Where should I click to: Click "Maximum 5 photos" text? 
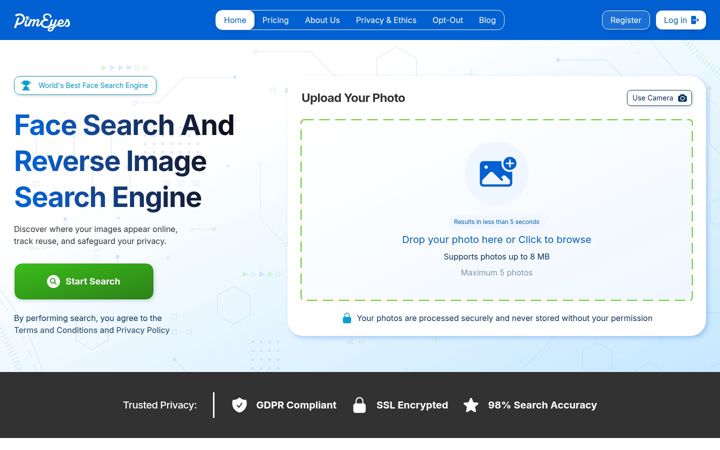[x=496, y=273]
